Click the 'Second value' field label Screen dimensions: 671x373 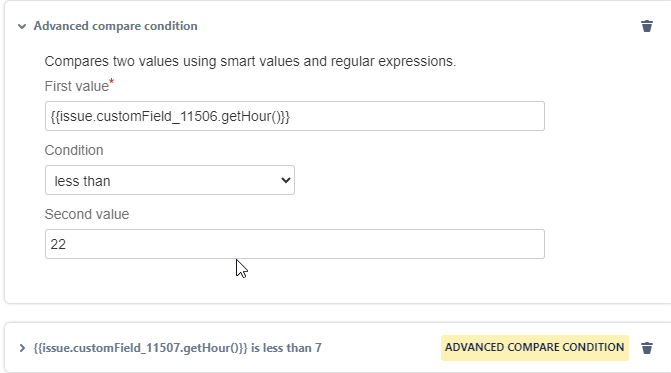pyautogui.click(x=87, y=214)
